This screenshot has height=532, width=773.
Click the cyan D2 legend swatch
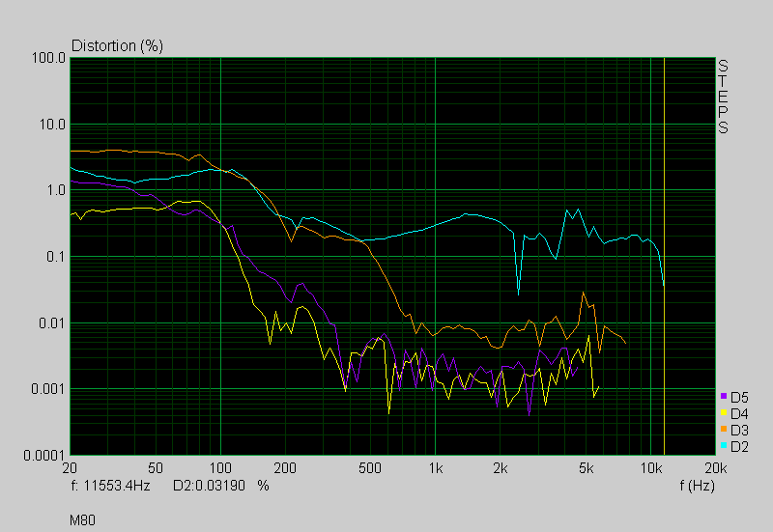[x=724, y=445]
